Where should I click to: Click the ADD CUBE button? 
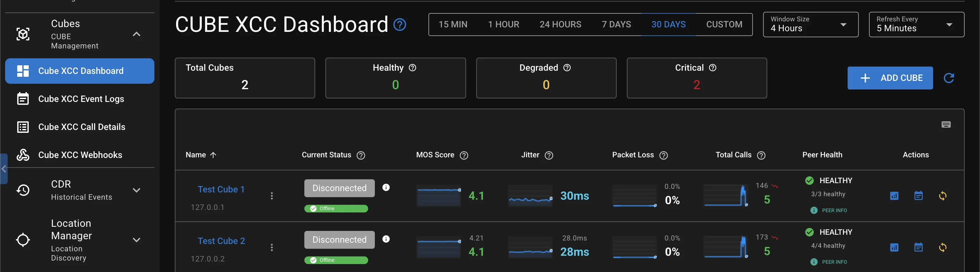[890, 78]
